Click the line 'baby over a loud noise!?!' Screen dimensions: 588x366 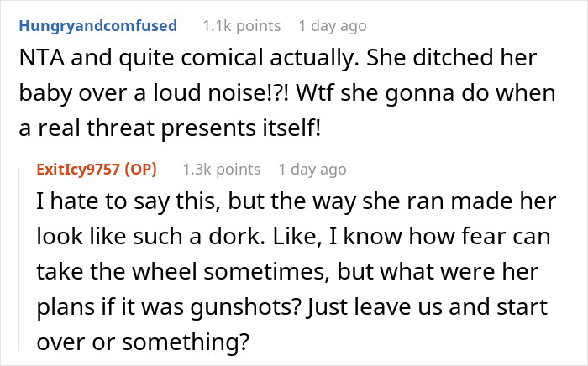pos(154,93)
